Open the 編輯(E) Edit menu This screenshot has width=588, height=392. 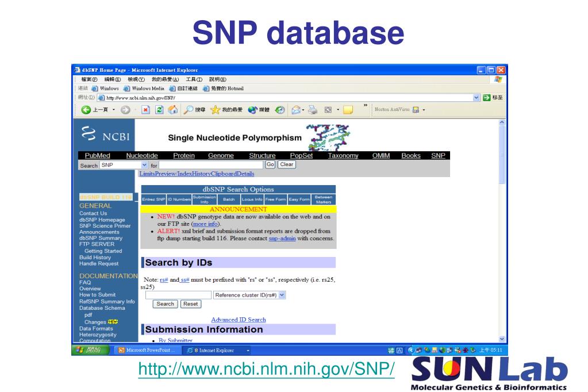[x=113, y=79]
